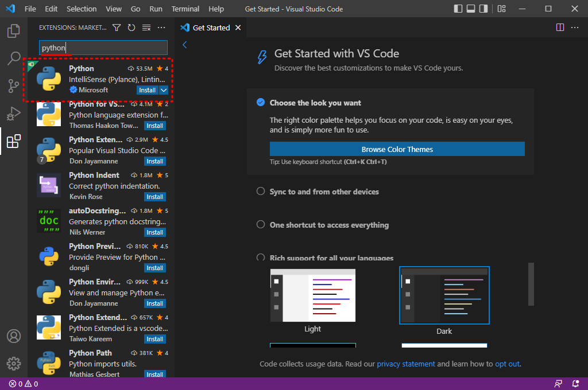Open the Python Path extension entry
Screen dimensions: 588x390
pyautogui.click(x=101, y=363)
